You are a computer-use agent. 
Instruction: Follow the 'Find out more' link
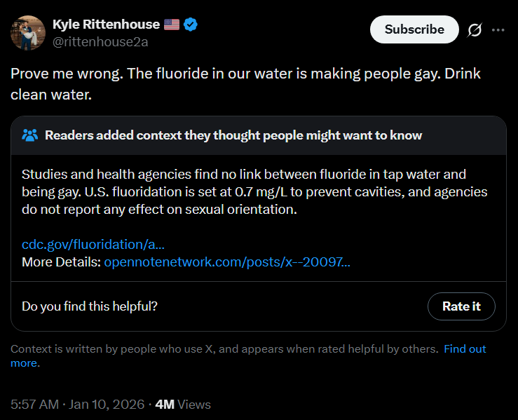(x=465, y=348)
